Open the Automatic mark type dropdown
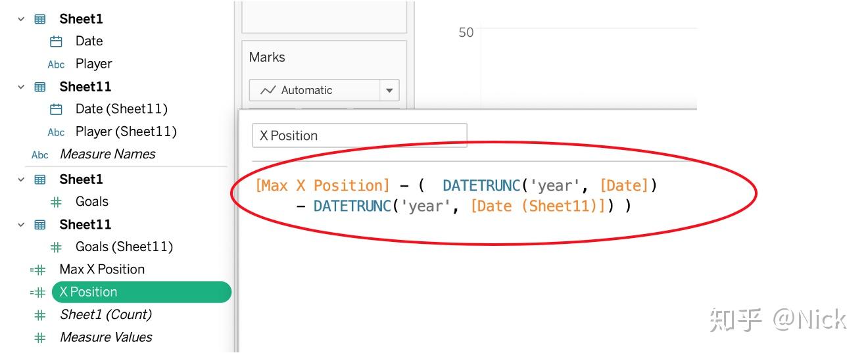Image resolution: width=868 pixels, height=355 pixels. 389,90
